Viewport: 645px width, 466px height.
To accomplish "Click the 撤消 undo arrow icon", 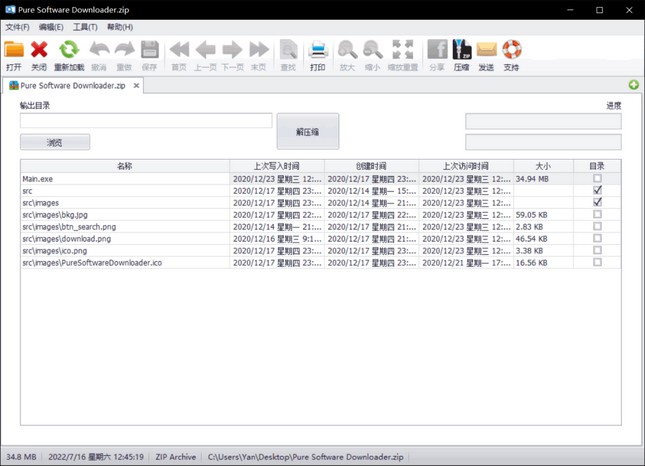I will point(99,50).
